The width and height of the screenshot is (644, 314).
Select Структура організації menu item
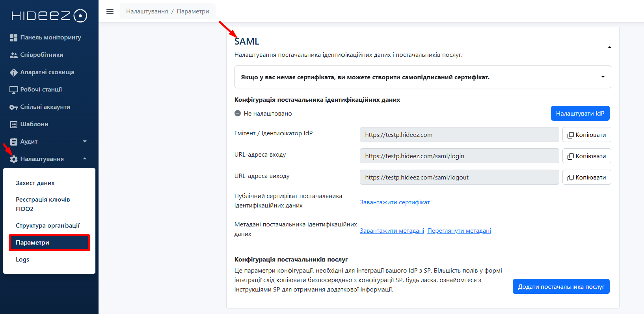point(48,226)
